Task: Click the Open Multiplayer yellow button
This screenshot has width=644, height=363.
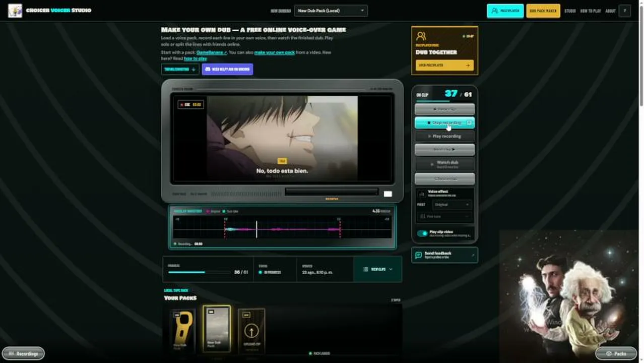Action: (444, 65)
